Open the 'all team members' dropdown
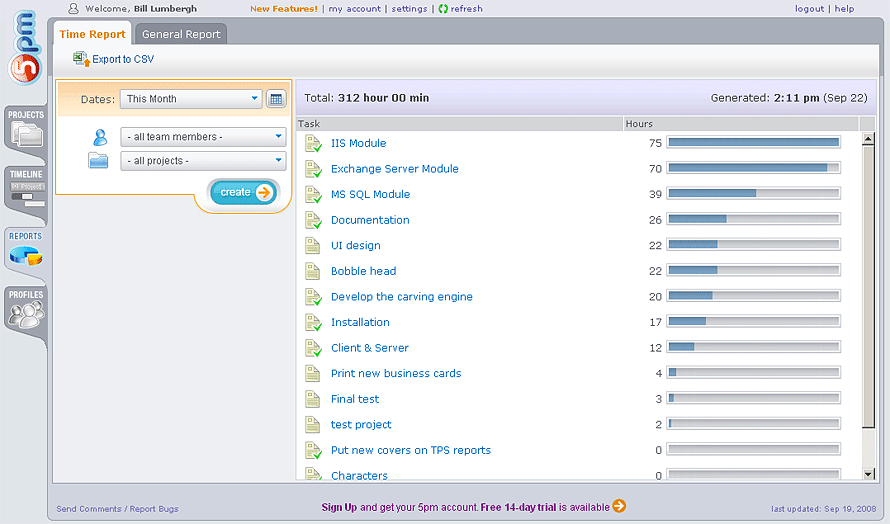This screenshot has width=890, height=524. click(203, 137)
